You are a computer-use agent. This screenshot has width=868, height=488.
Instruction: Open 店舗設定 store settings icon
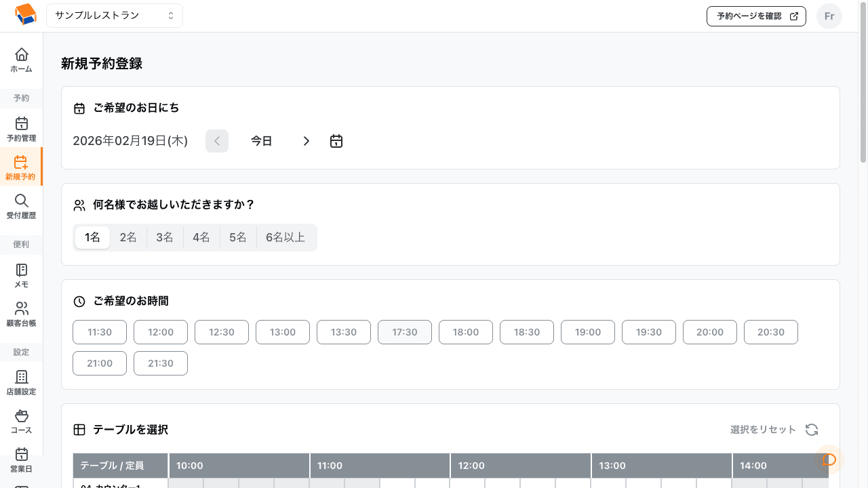coord(21,378)
